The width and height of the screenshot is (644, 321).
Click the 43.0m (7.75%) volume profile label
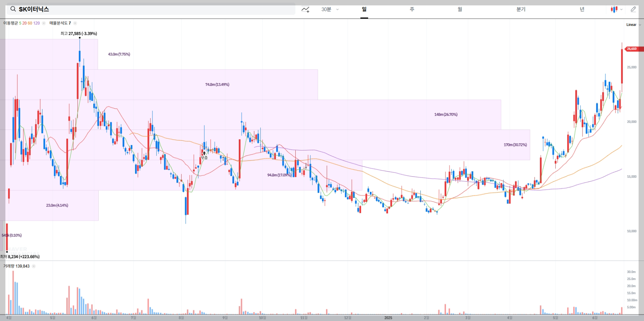(119, 54)
